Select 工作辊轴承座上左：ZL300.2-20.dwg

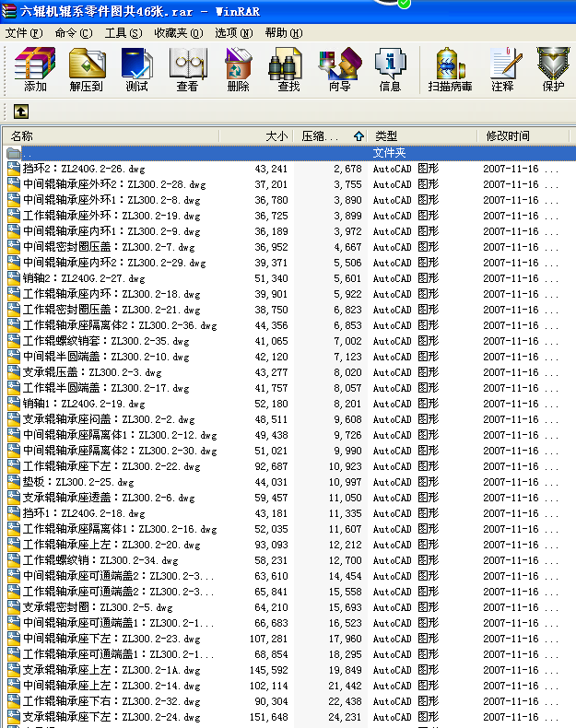[x=112, y=545]
